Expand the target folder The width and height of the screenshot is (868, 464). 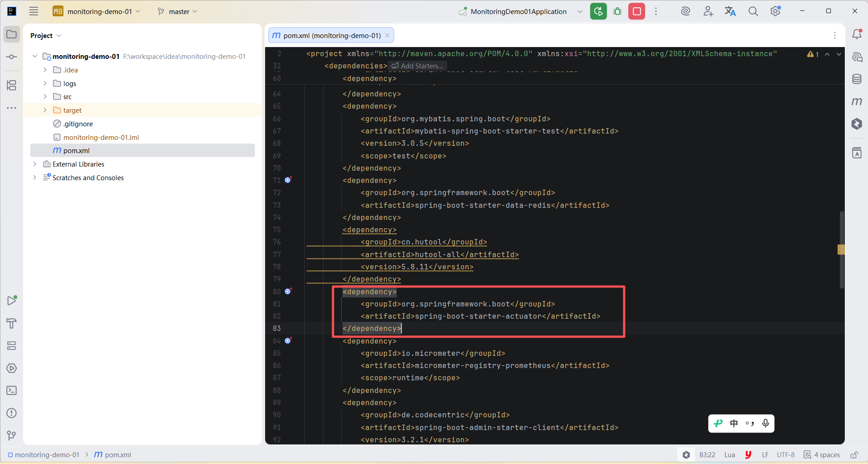tap(45, 110)
